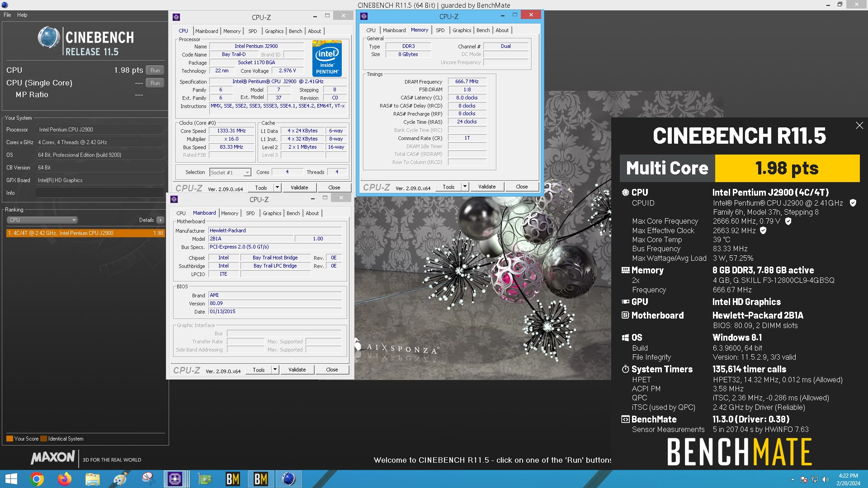Click the DRAM Frequency 666.7 MHz value
The height and width of the screenshot is (488, 868).
pyautogui.click(x=467, y=82)
